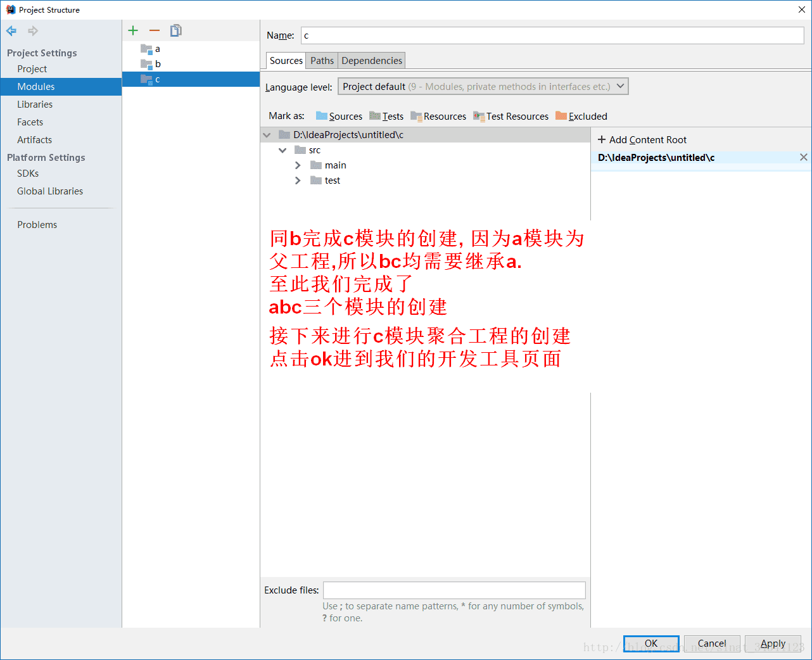The image size is (812, 660).
Task: Collapse the src folder
Action: 282,150
